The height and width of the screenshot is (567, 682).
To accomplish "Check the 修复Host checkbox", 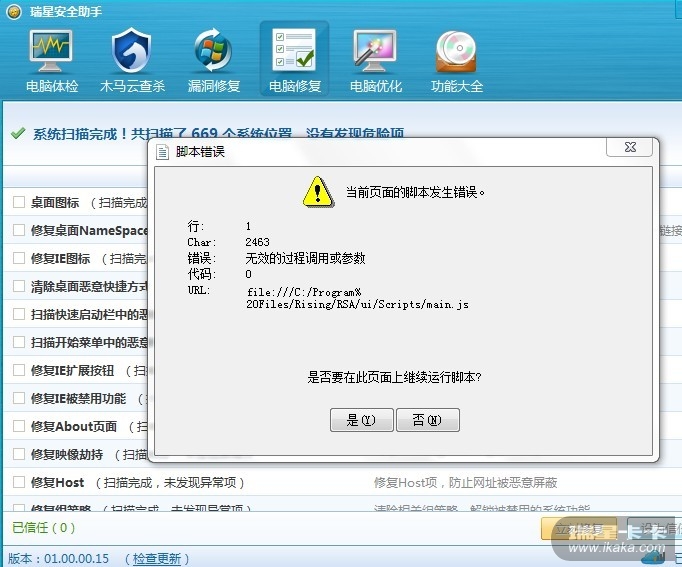I will click(19, 482).
